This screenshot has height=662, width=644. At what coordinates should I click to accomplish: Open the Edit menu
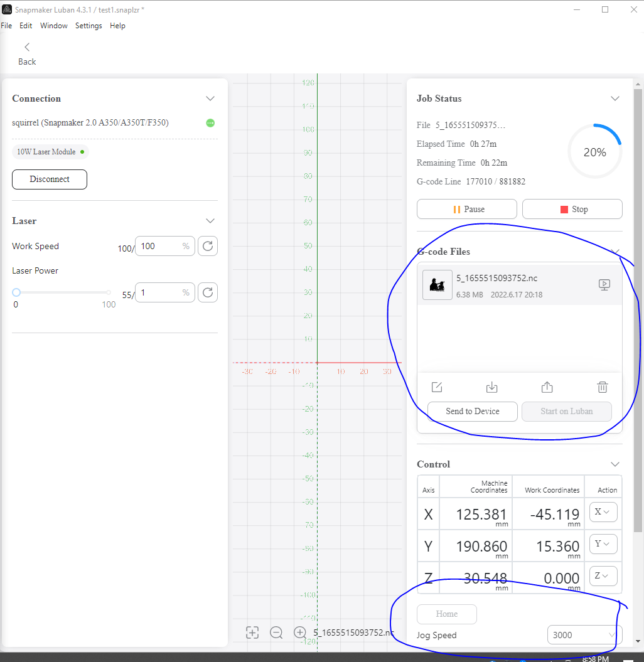tap(26, 26)
